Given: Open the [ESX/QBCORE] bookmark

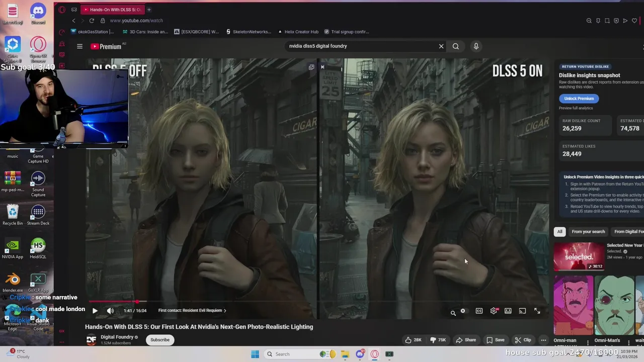Looking at the screenshot, I should pyautogui.click(x=197, y=32).
